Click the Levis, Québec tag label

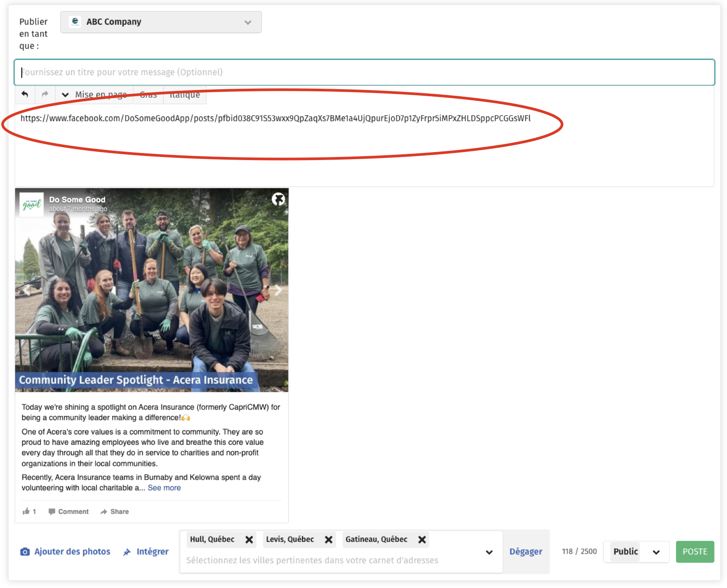290,539
